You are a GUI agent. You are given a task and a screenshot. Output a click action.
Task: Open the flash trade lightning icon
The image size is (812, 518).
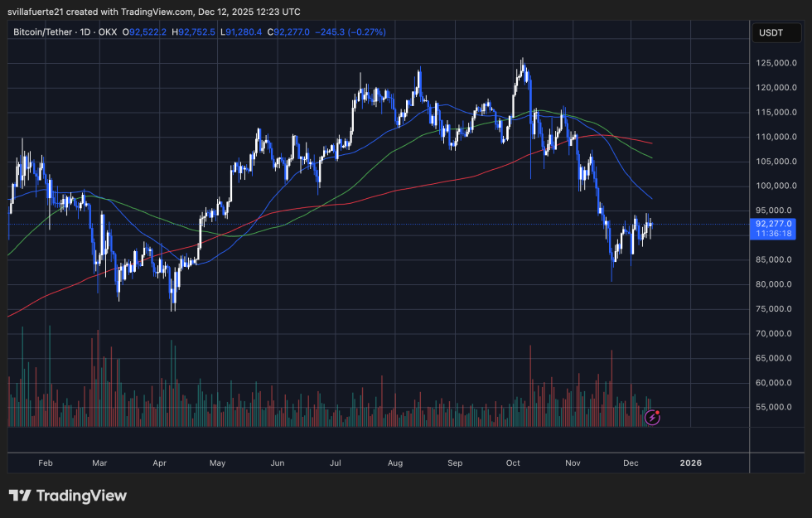coord(652,418)
